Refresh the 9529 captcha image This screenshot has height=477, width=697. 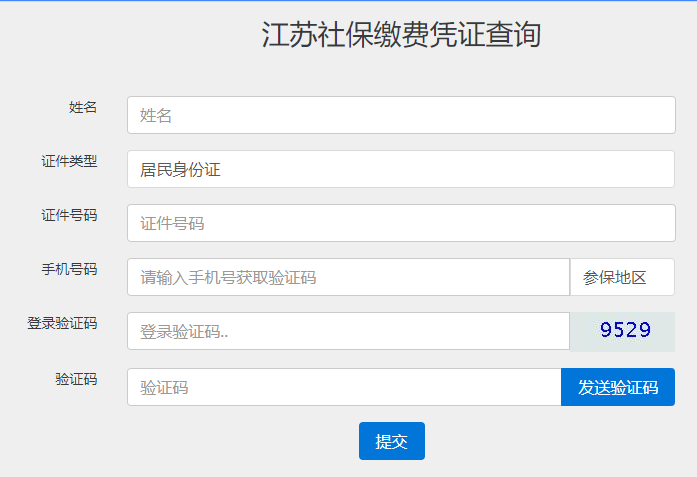point(622,331)
